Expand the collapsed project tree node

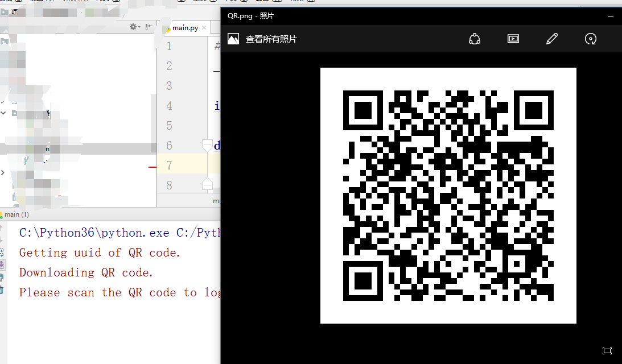[x=3, y=172]
